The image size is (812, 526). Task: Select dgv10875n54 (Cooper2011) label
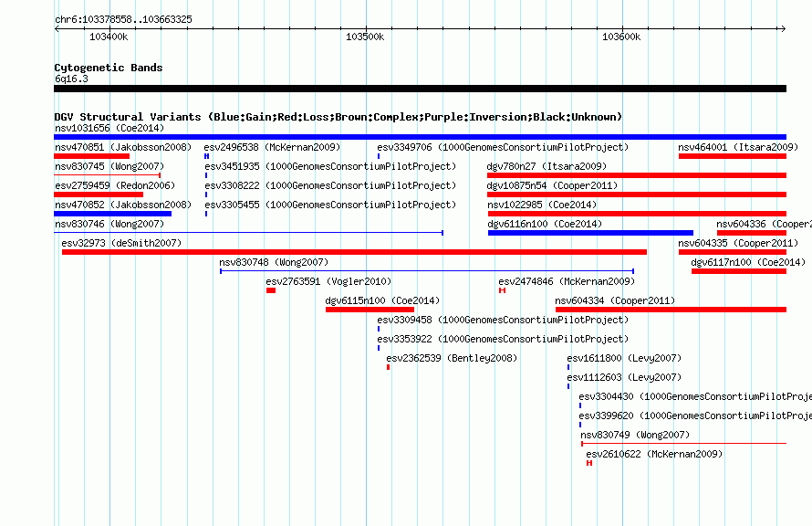tap(553, 185)
